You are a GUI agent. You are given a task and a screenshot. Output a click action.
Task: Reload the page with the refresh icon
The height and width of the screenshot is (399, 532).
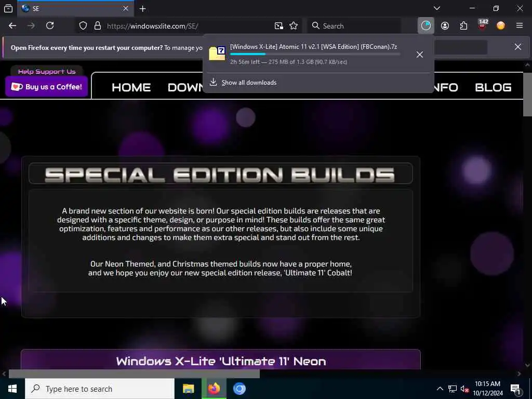point(50,26)
